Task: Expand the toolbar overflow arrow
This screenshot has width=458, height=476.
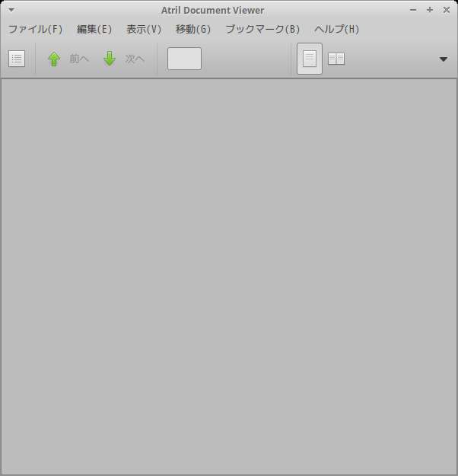Action: pyautogui.click(x=444, y=59)
